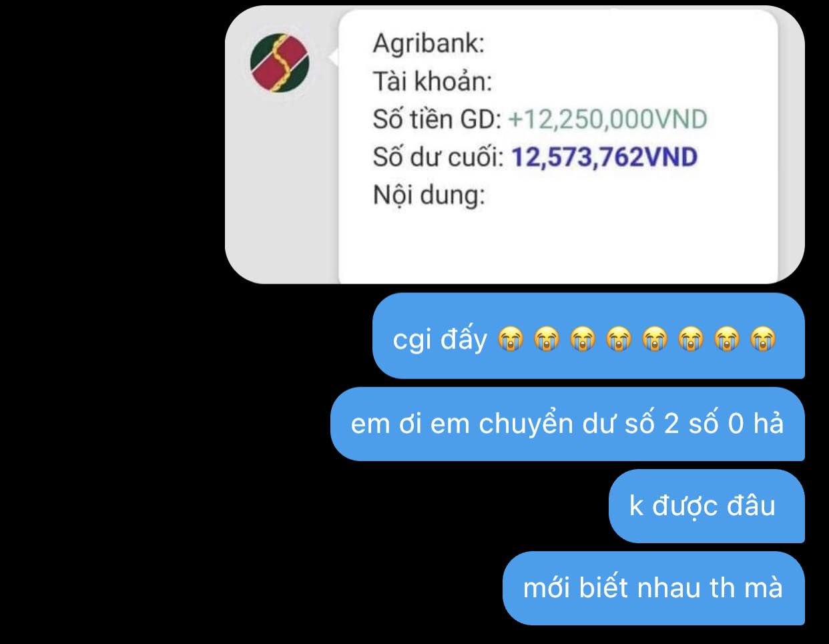Open the bank notification image attachment

tap(515, 145)
